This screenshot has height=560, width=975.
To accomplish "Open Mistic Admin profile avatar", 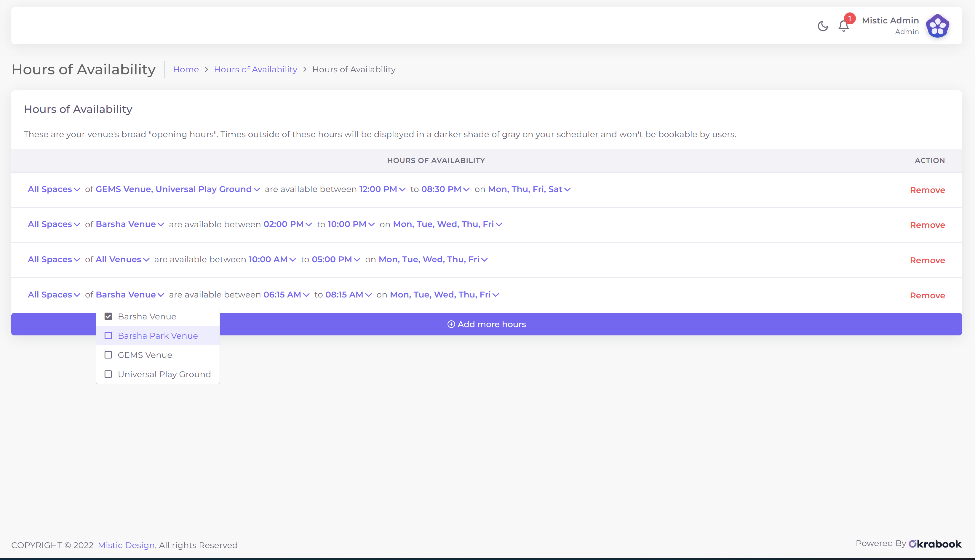I will pyautogui.click(x=937, y=26).
